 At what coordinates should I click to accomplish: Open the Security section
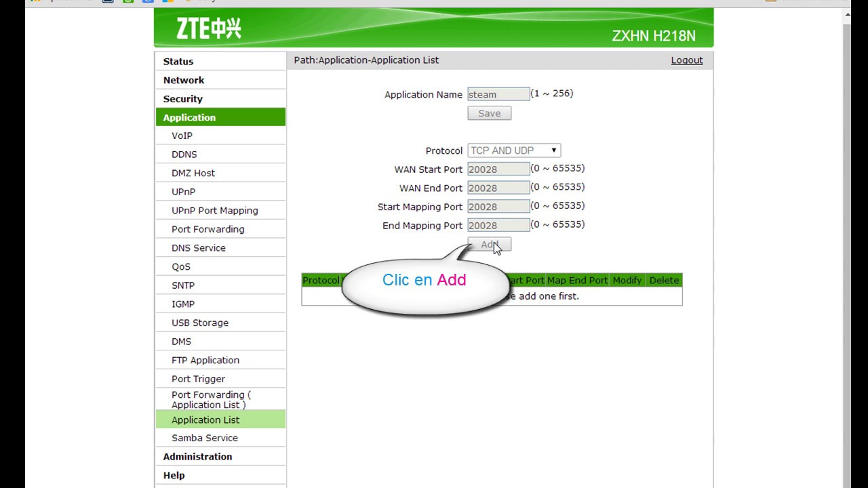point(183,98)
